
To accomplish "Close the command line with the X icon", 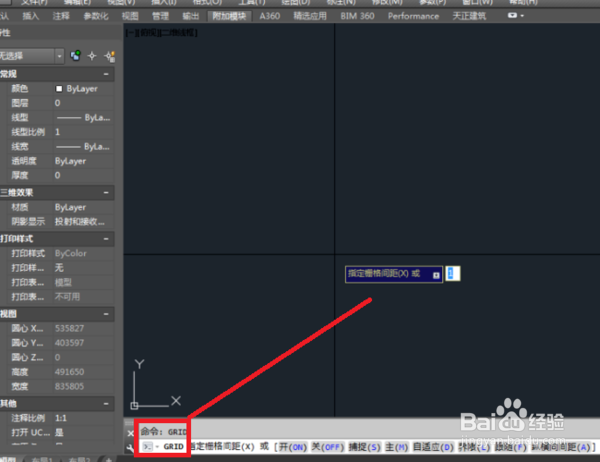I will [130, 433].
